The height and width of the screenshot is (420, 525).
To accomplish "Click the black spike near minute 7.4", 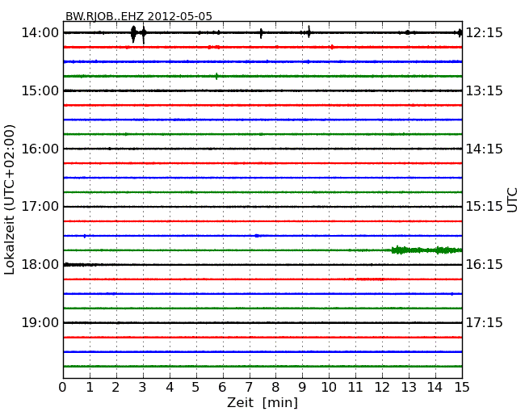I will 261,33.
